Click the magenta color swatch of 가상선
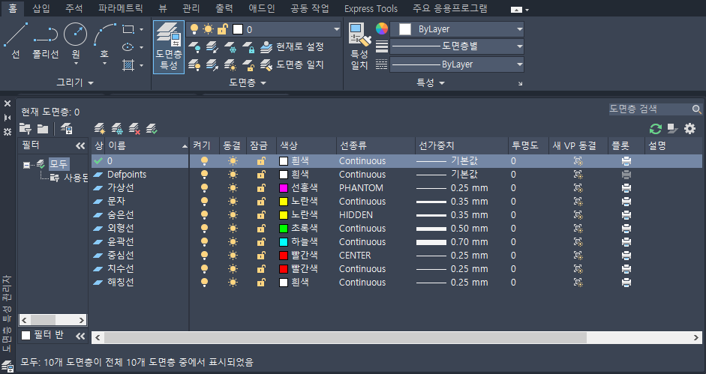The image size is (706, 374). click(x=283, y=188)
